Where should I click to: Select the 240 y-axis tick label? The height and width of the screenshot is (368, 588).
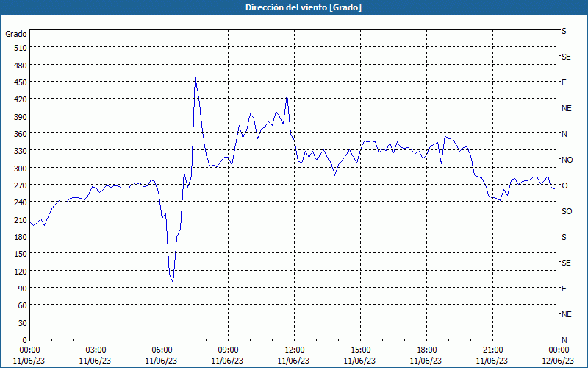(21, 202)
